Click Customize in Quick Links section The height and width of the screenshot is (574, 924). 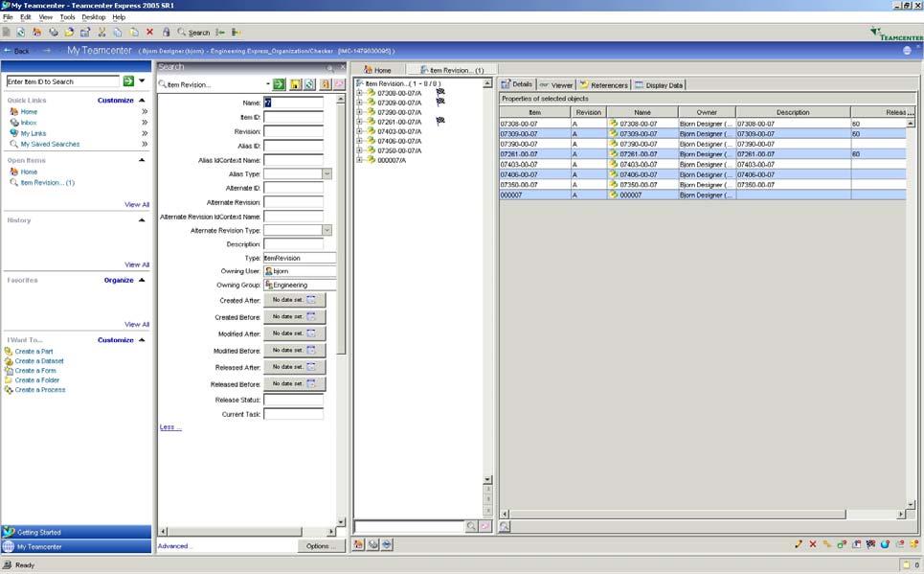116,101
